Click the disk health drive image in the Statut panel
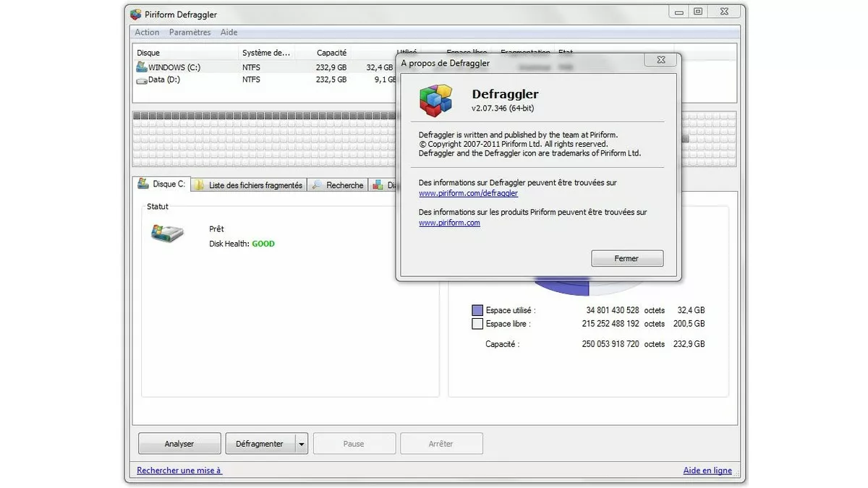Screen dimensions: 868x488 click(167, 234)
